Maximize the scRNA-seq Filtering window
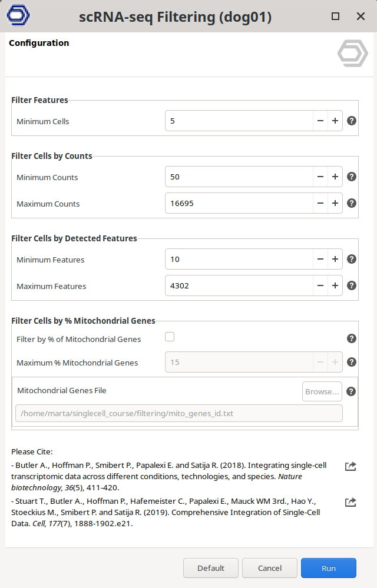 tap(335, 16)
